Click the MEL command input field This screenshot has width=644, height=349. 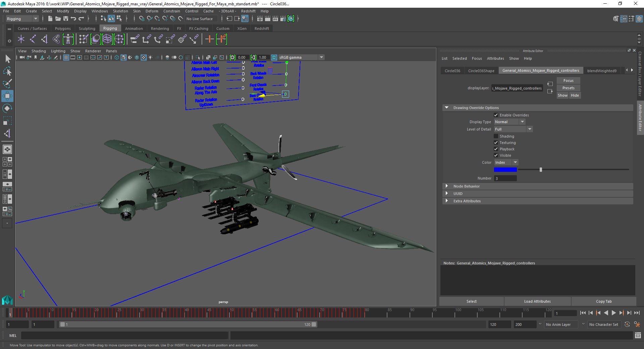point(124,336)
